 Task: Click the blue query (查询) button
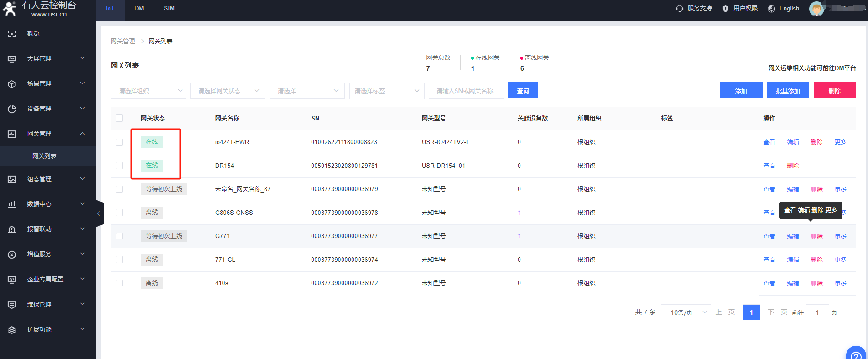(x=523, y=90)
